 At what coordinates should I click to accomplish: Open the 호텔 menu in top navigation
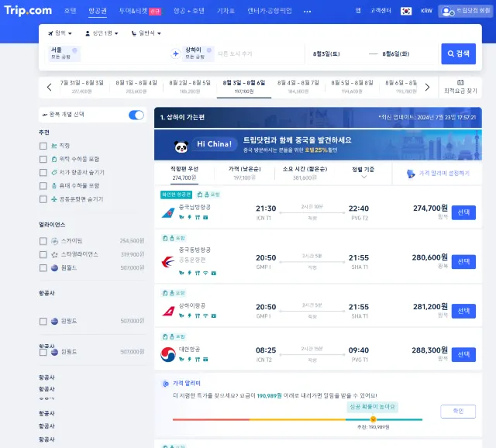(x=71, y=11)
